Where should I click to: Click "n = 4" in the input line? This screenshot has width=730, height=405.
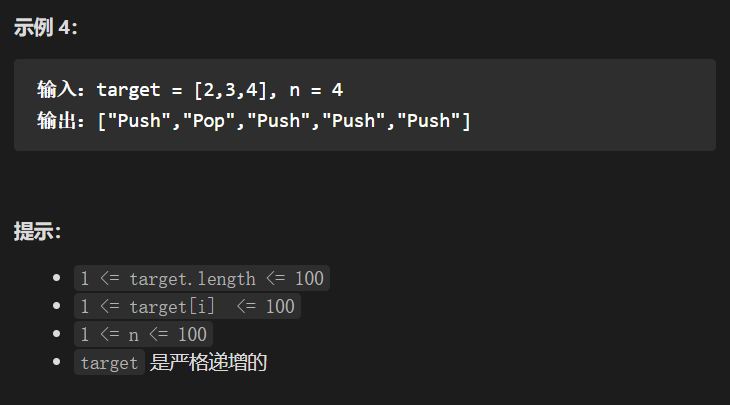pos(316,90)
